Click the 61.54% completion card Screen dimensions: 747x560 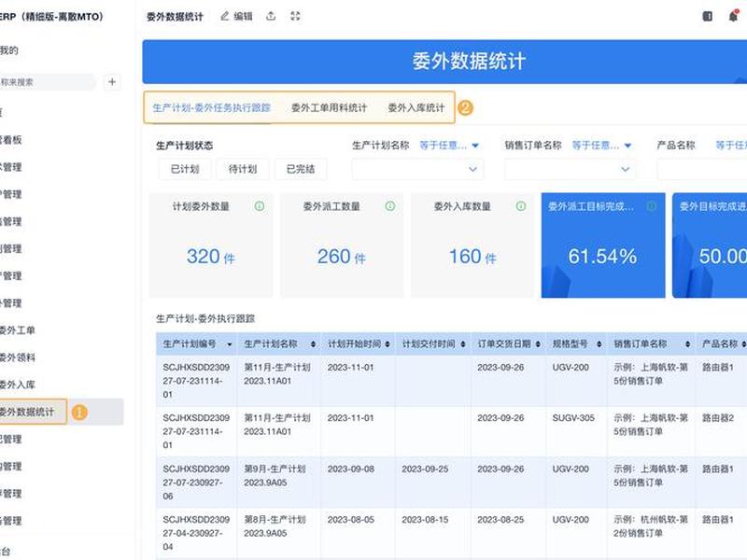(x=603, y=245)
